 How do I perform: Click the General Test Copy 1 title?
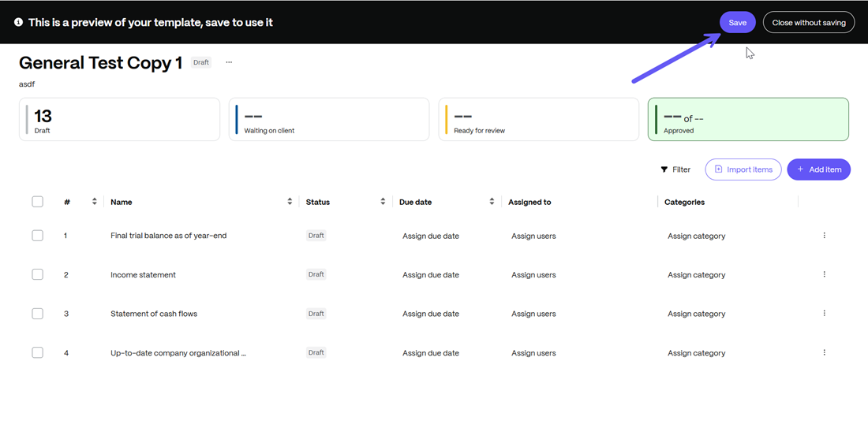click(x=101, y=63)
